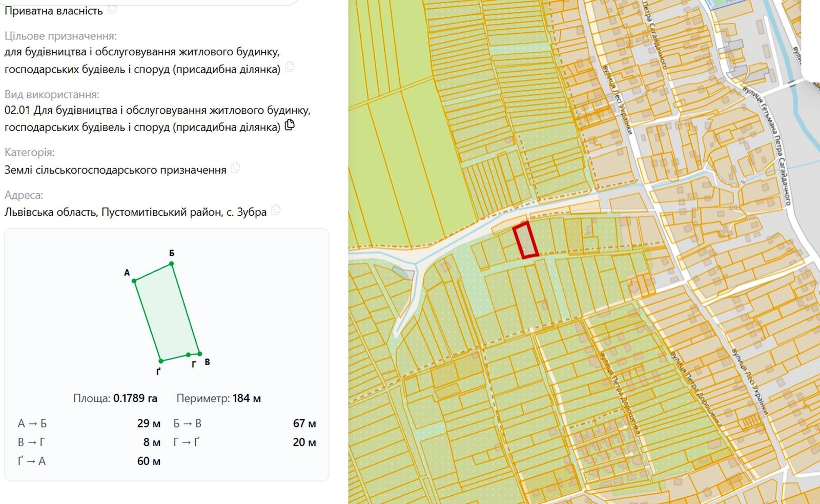Select vertex Ґ on parcel diagram

161,361
